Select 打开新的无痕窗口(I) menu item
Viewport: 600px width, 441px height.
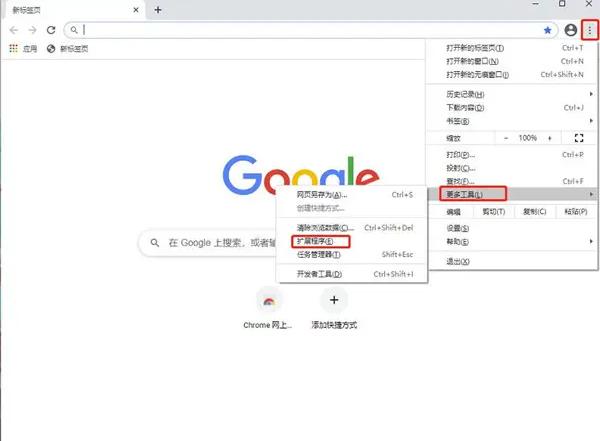[x=513, y=75]
